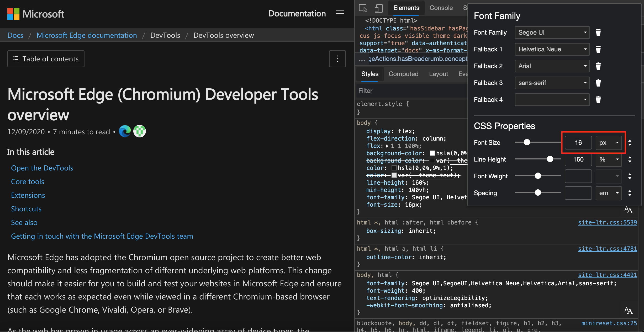Click the Open the DevTools link
Image resolution: width=644 pixels, height=332 pixels.
pyautogui.click(x=42, y=167)
